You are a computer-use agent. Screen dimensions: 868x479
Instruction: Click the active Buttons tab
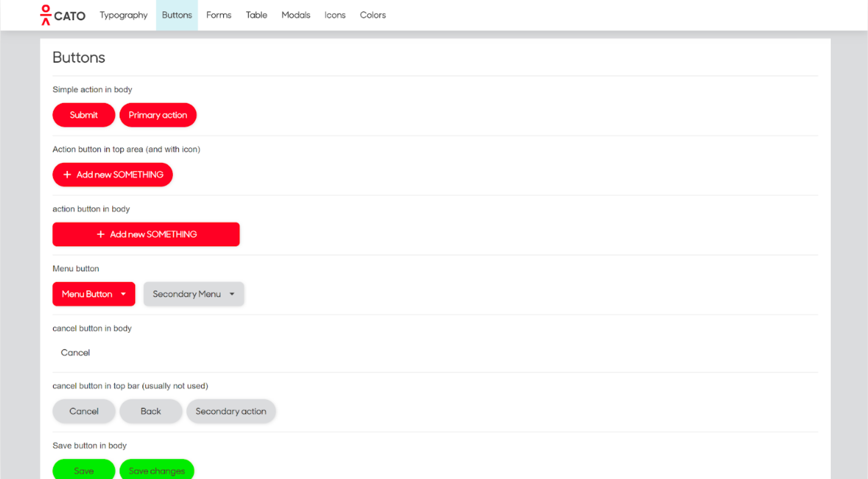click(x=177, y=15)
